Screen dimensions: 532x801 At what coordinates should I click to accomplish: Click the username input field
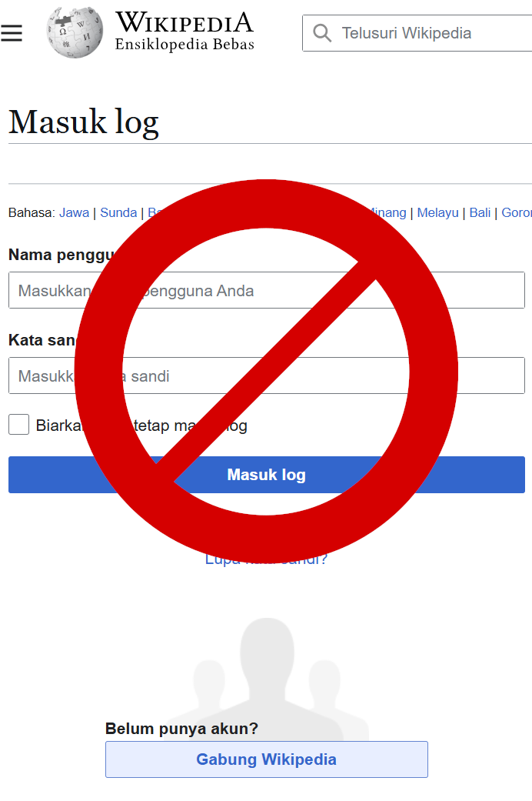267,290
